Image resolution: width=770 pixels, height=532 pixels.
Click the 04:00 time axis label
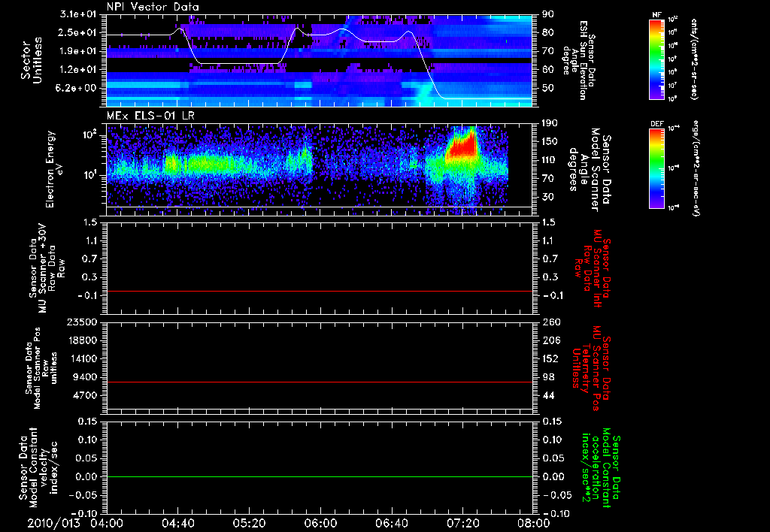point(107,523)
